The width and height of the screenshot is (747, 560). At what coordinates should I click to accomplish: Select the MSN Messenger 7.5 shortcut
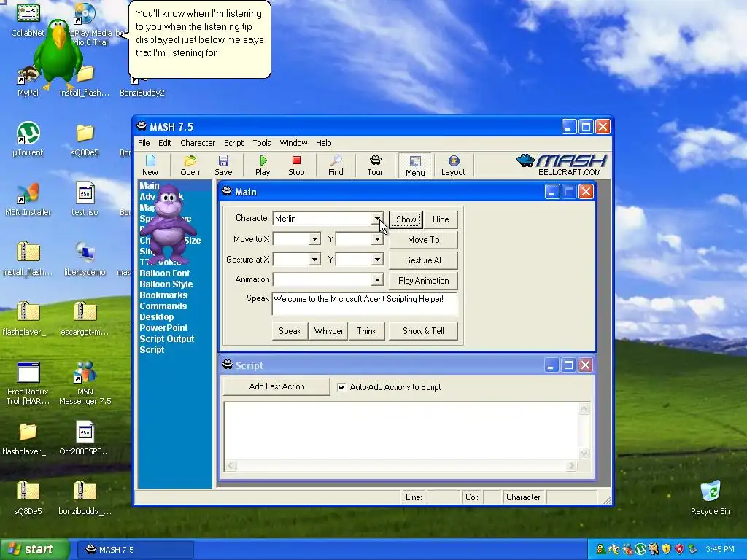tap(85, 384)
